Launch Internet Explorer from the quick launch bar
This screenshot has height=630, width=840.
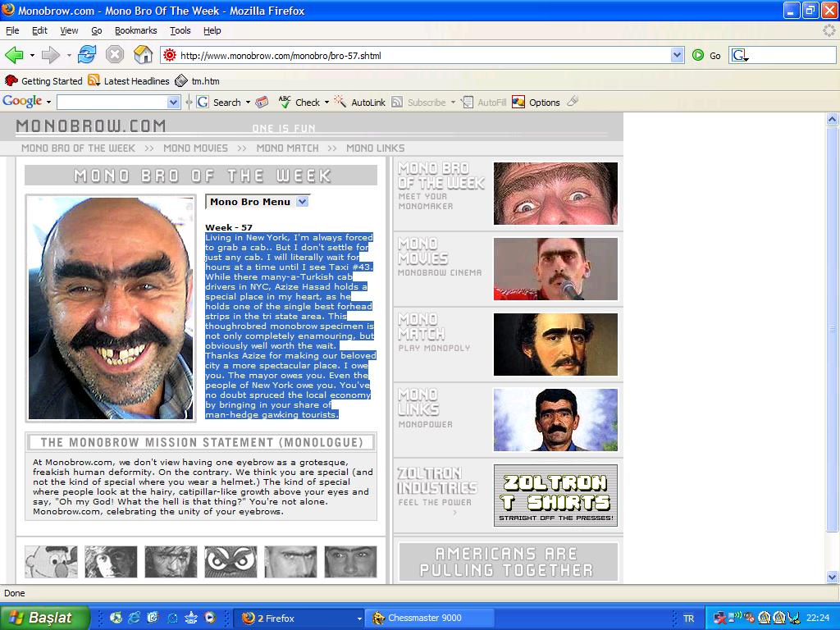134,618
